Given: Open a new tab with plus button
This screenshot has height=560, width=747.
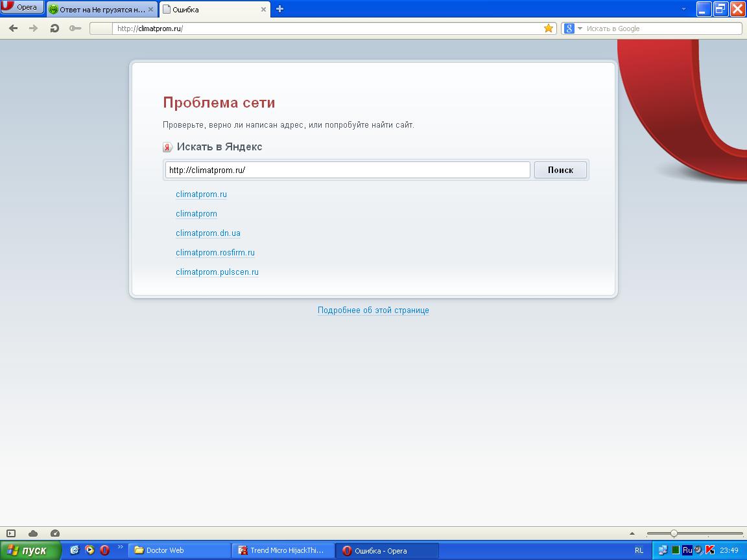Looking at the screenshot, I should click(279, 9).
